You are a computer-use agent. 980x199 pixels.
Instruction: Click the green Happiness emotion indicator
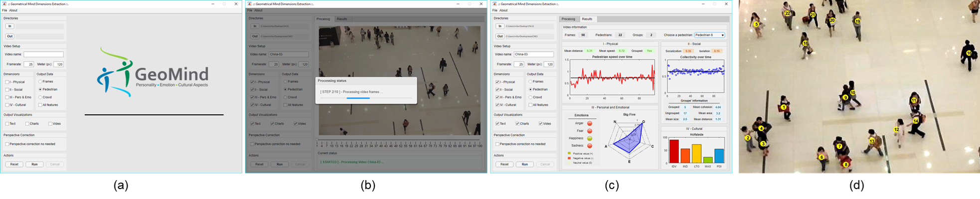click(x=590, y=138)
